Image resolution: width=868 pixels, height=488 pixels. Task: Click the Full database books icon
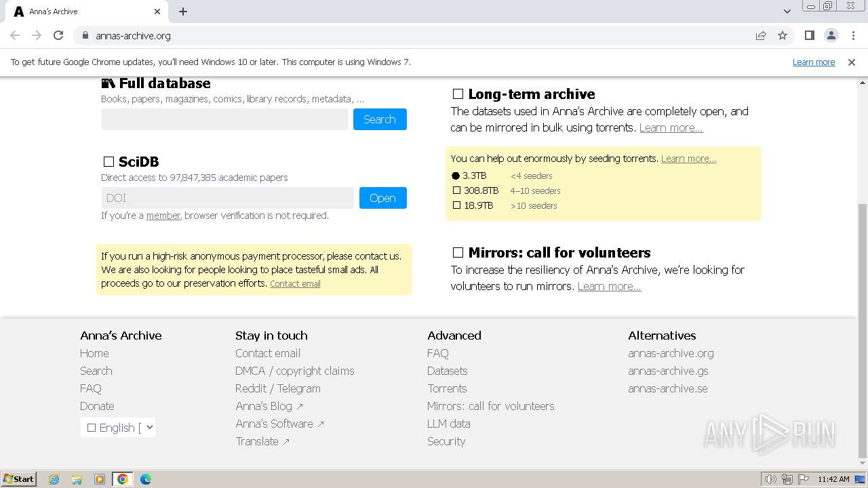[x=108, y=83]
